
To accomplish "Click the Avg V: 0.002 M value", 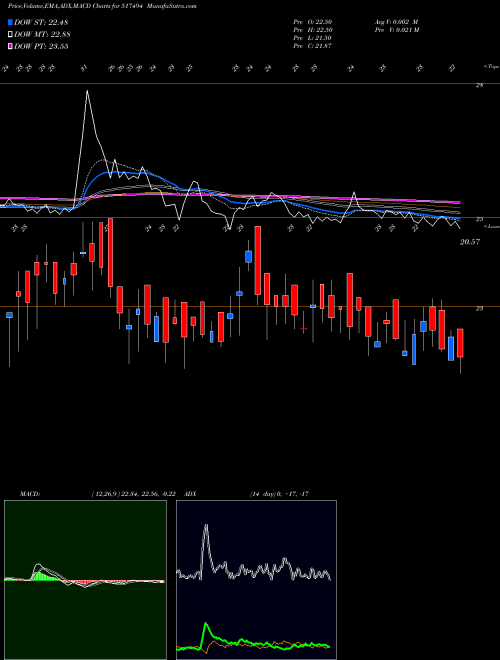I will [396, 22].
